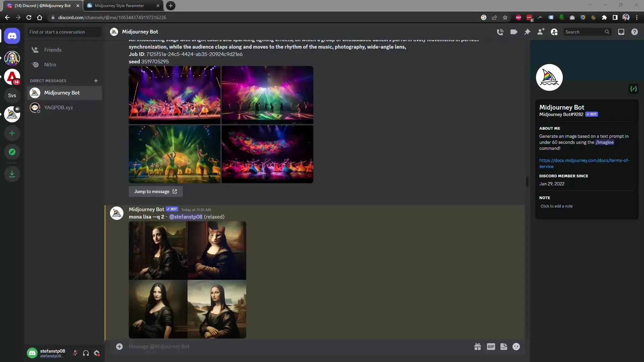Expand the Discord direct messages section

(x=48, y=80)
